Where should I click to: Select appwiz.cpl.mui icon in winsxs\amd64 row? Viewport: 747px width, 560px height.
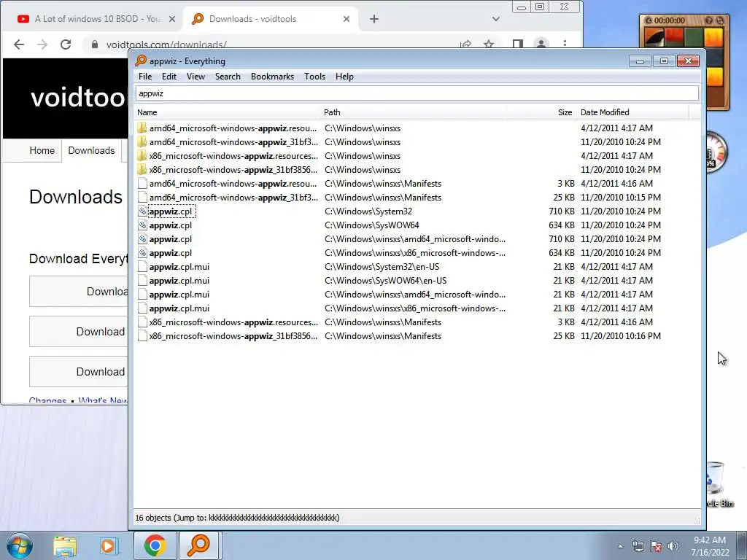tap(142, 295)
